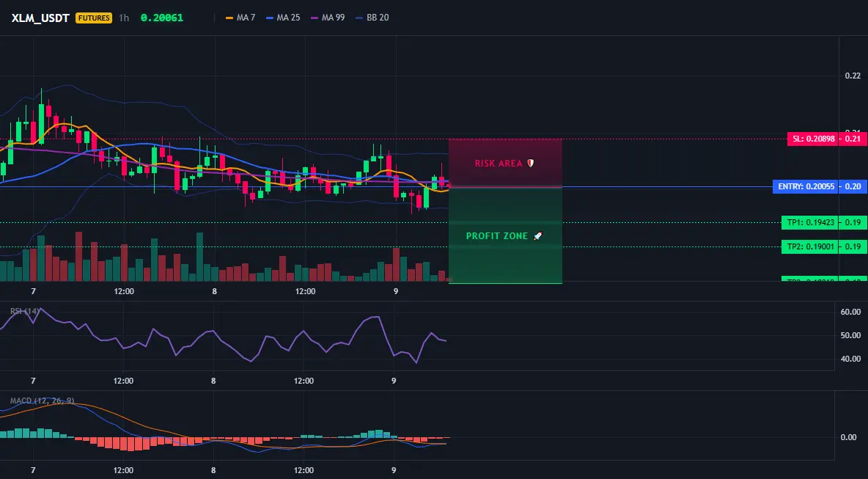The image size is (868, 479).
Task: Click the red SL: 0.20898 price tag
Action: pos(812,139)
